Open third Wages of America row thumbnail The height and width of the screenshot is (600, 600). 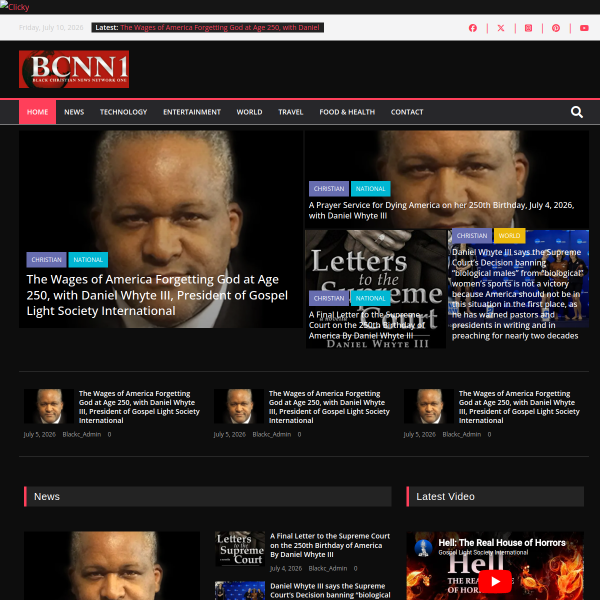click(429, 406)
